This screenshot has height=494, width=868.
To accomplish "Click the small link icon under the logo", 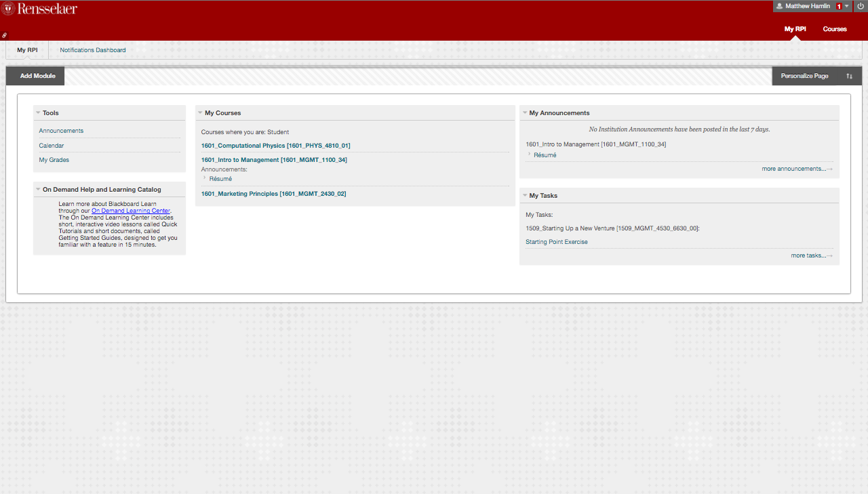I will pyautogui.click(x=4, y=35).
